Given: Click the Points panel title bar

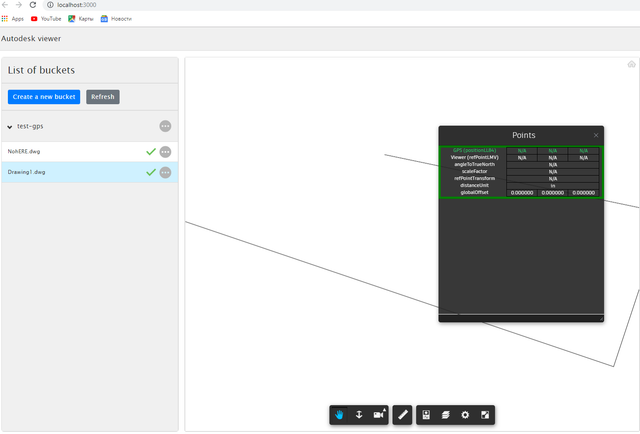Looking at the screenshot, I should 521,135.
